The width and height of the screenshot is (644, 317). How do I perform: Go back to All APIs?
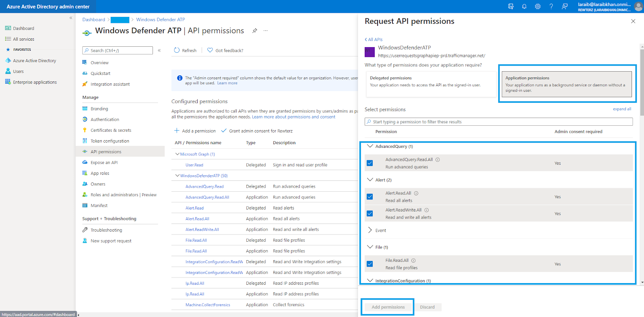point(374,39)
